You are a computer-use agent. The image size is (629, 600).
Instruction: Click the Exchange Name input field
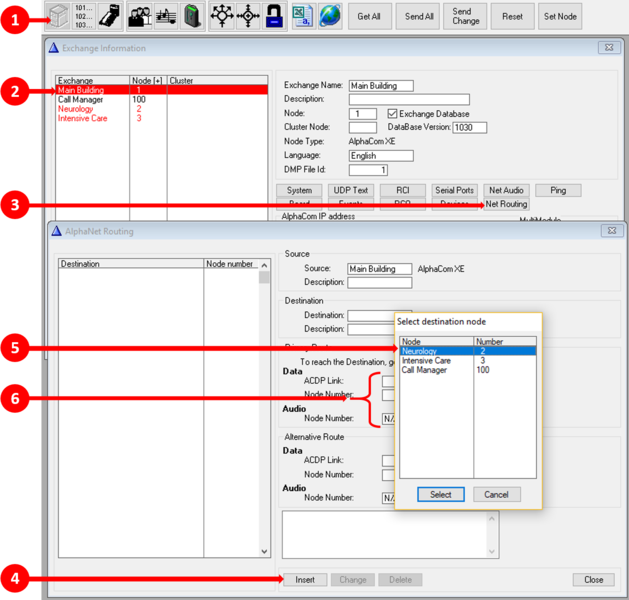pyautogui.click(x=381, y=86)
